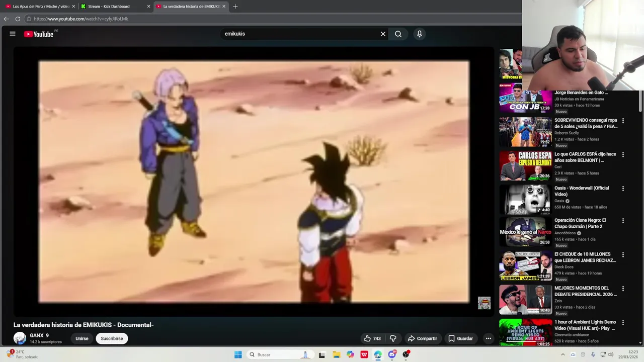
Task: Click the page's vertical scrollbar
Action: pyautogui.click(x=640, y=101)
